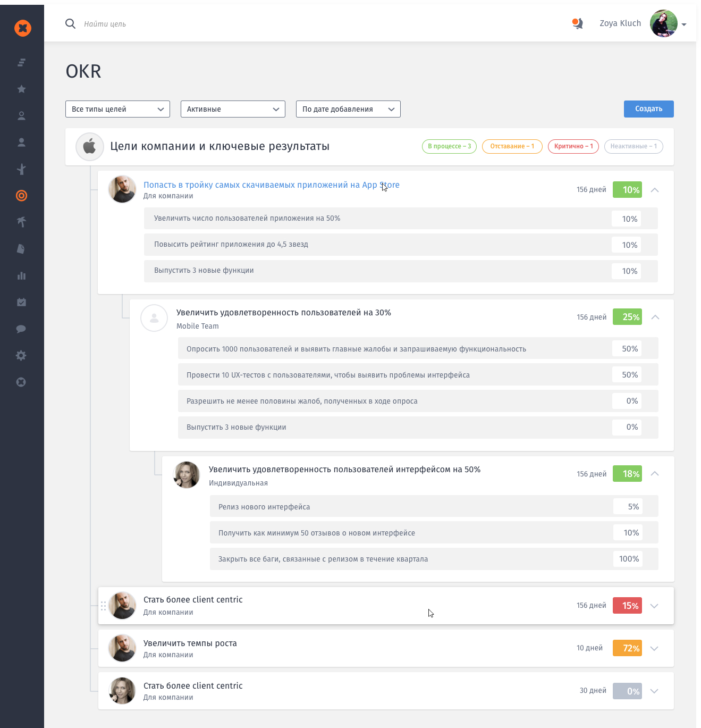The height and width of the screenshot is (728, 701).
Task: Open the speech bubble messages icon
Action: [x=22, y=329]
